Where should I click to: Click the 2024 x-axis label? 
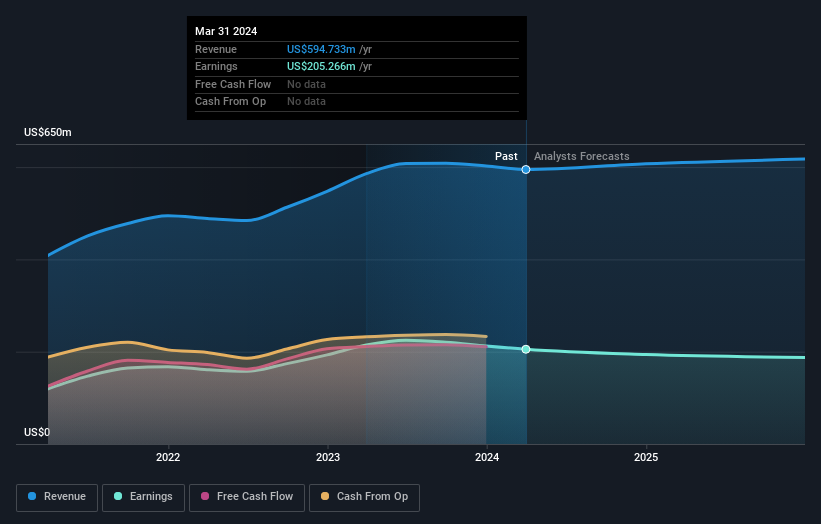point(487,458)
